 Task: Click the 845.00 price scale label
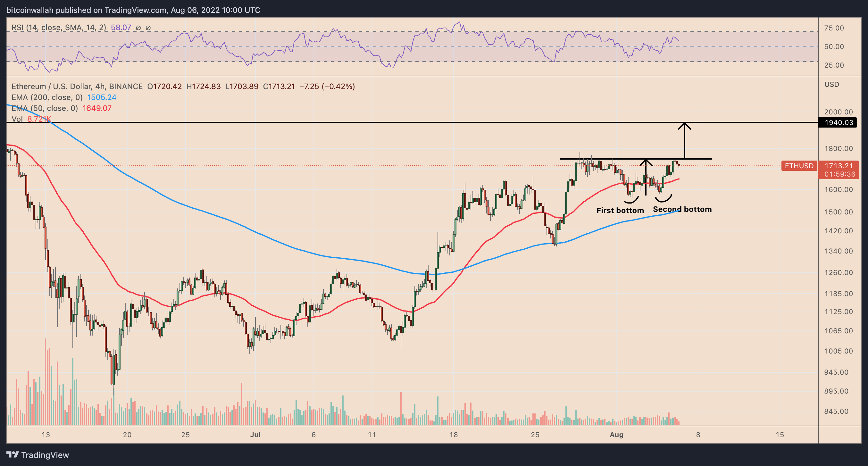[836, 412]
